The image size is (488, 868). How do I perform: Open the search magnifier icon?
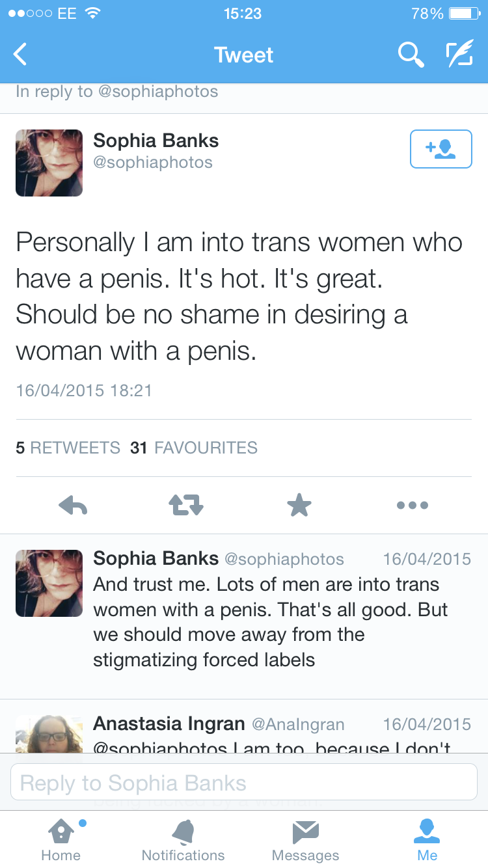point(411,55)
